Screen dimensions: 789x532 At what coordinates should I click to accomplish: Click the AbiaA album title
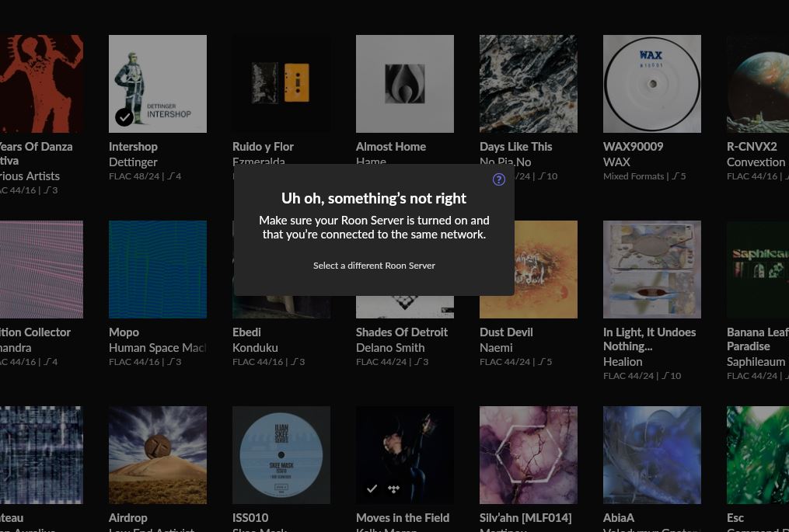[x=619, y=518]
